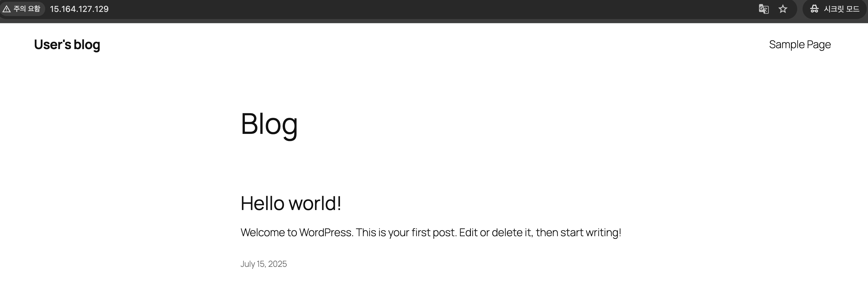Open the 시크릿 모드 incognito chip

pyautogui.click(x=834, y=9)
